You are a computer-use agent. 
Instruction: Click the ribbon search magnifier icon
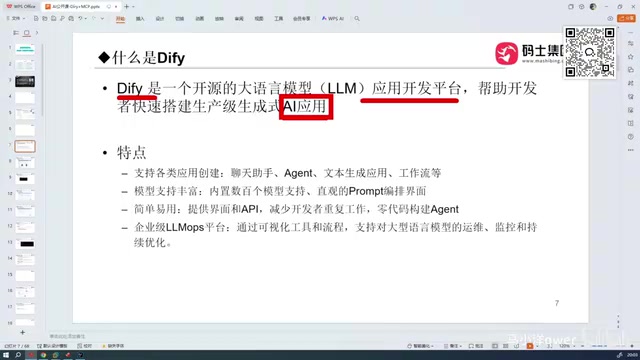click(x=357, y=19)
